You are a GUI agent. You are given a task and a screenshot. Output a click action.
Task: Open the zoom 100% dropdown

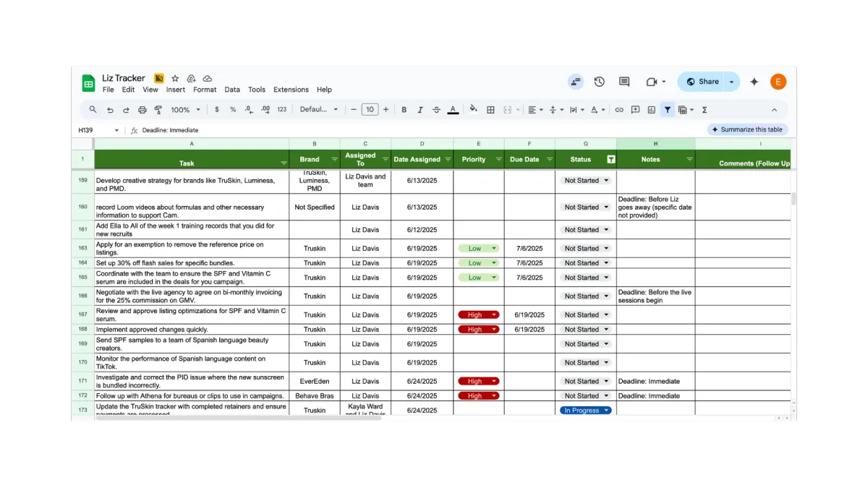[x=186, y=110]
